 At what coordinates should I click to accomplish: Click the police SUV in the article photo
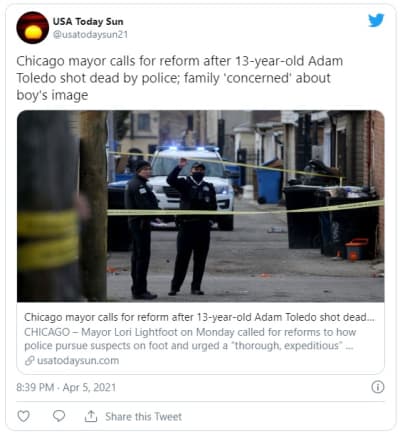click(x=192, y=187)
